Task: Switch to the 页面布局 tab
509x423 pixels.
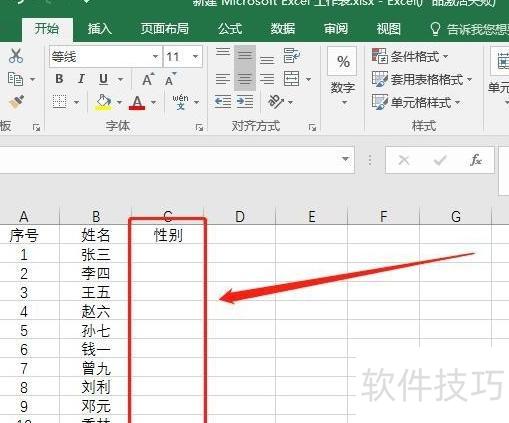Action: [165, 29]
